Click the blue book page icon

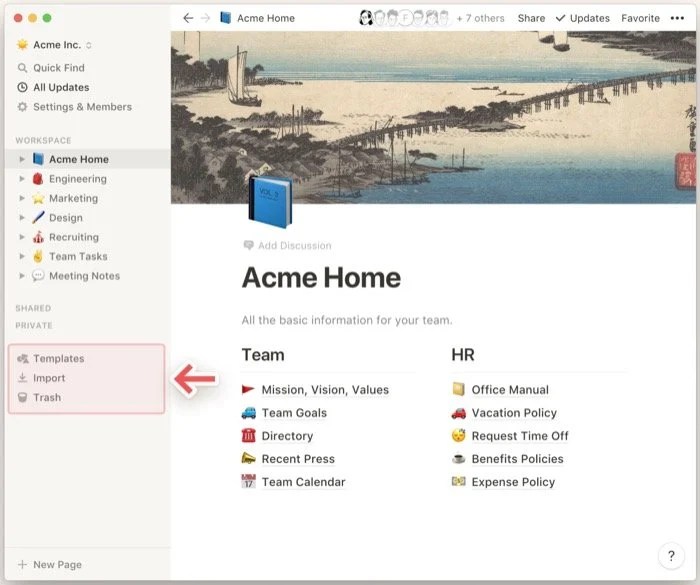click(271, 201)
